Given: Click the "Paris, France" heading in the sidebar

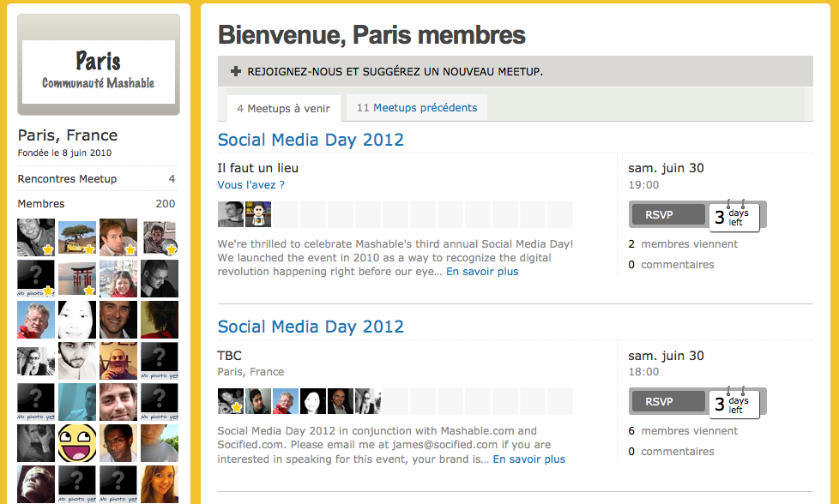Looking at the screenshot, I should [x=68, y=135].
